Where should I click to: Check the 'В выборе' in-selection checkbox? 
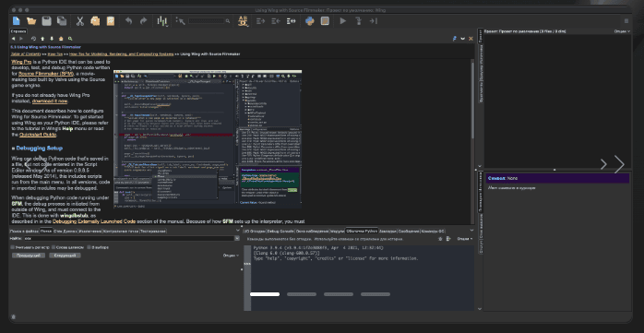click(89, 247)
